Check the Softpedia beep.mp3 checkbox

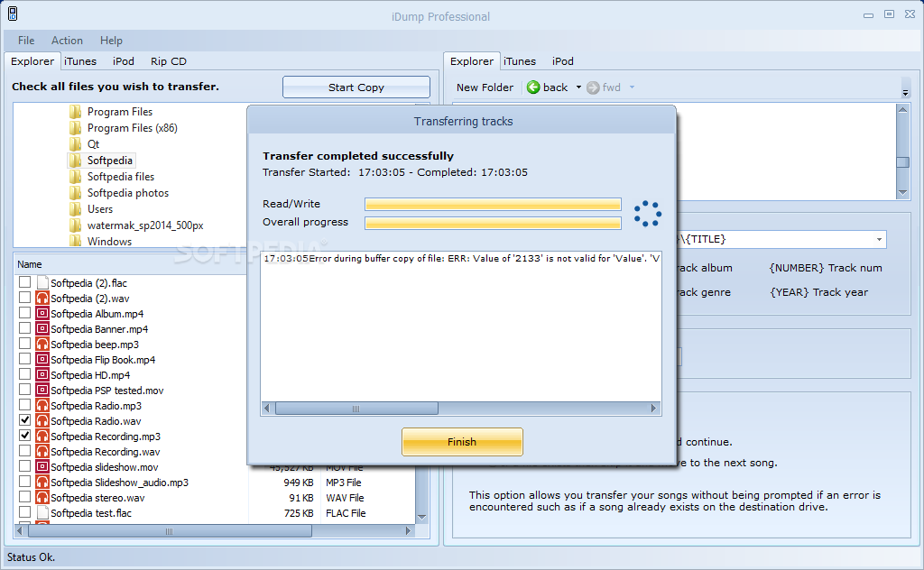[x=24, y=344]
